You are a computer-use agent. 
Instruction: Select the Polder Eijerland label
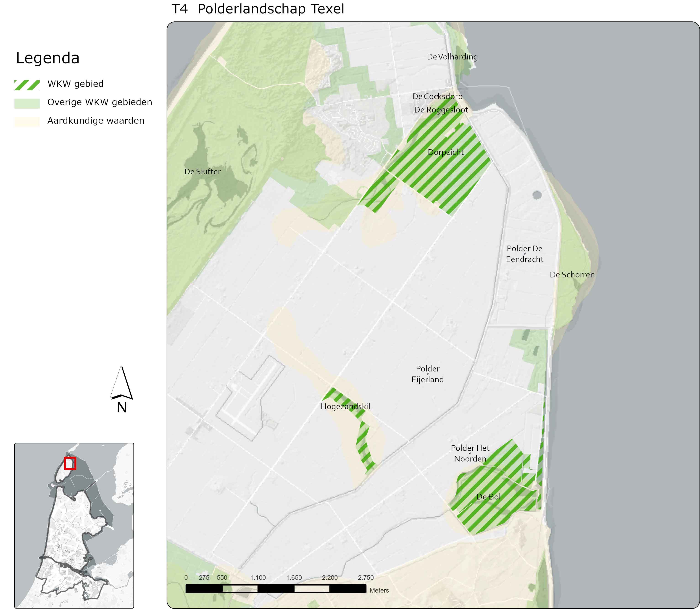427,374
